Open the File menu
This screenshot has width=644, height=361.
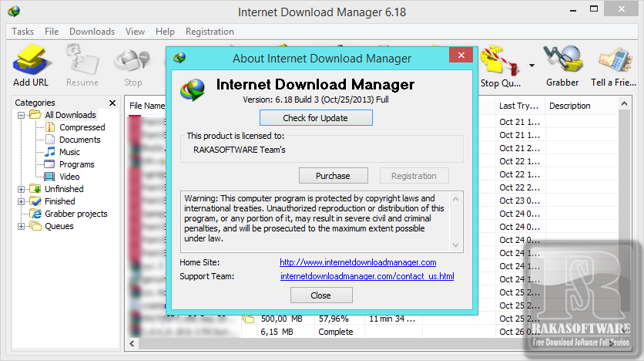[x=52, y=32]
